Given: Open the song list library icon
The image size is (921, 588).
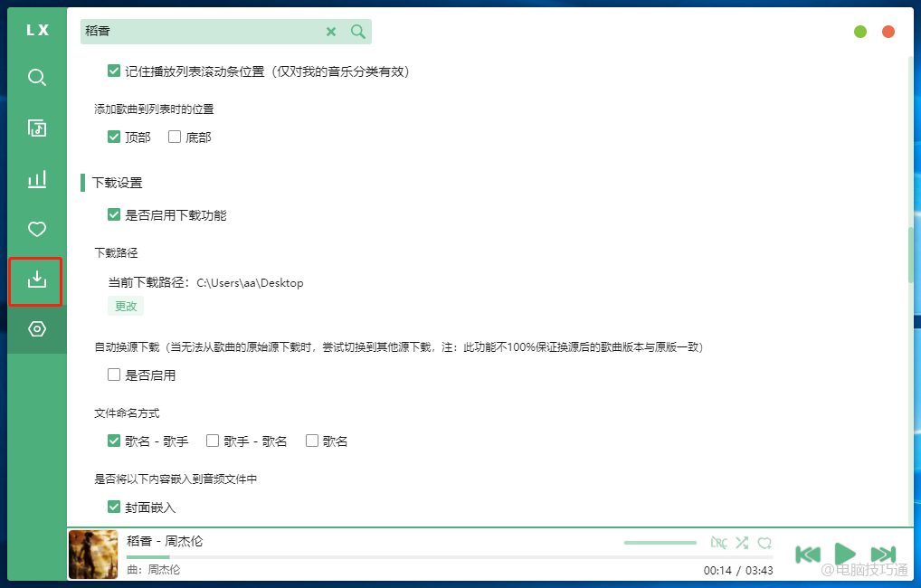Looking at the screenshot, I should 37,128.
